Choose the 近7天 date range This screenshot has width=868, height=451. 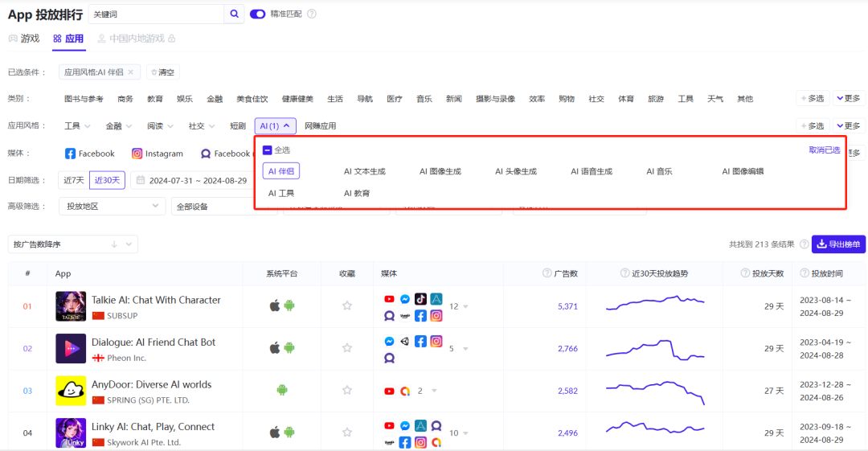coord(74,180)
